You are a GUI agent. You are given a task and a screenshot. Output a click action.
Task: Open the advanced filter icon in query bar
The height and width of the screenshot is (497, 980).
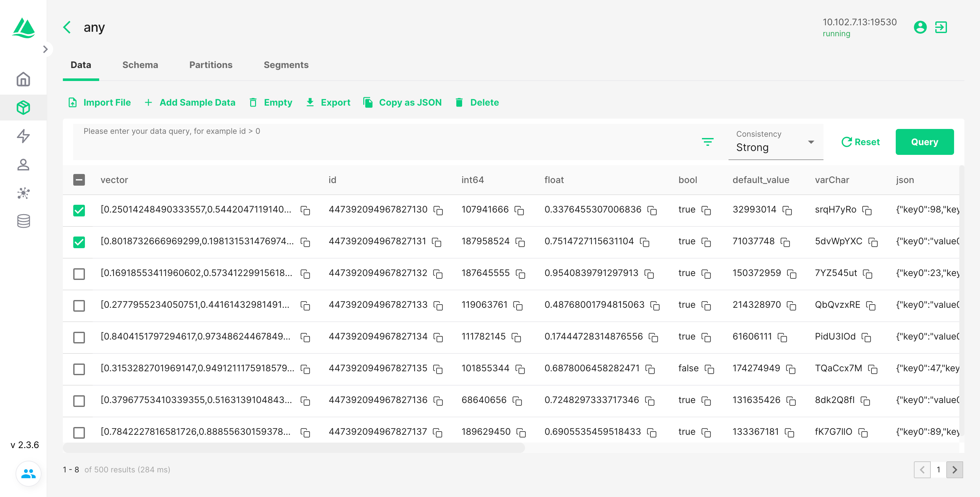tap(707, 142)
